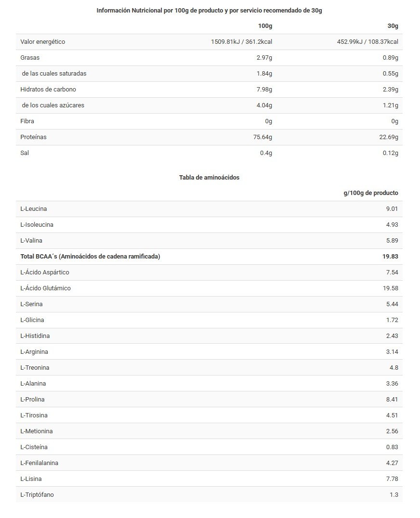Click the 100g column header
Image resolution: width=420 pixels, height=518 pixels.
coord(265,26)
